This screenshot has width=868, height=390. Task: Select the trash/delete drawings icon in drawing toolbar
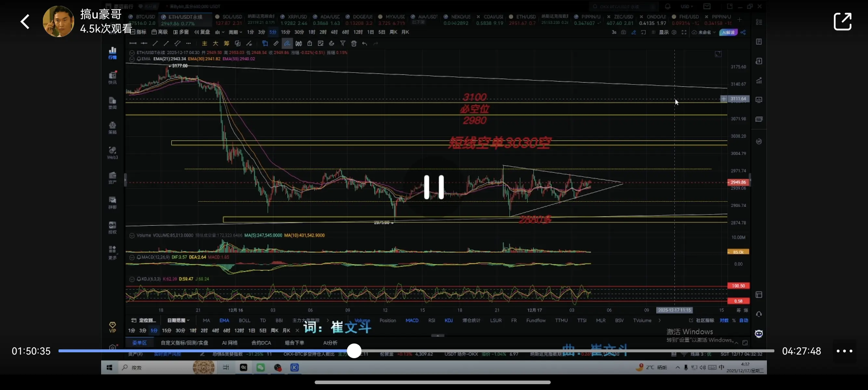(353, 44)
